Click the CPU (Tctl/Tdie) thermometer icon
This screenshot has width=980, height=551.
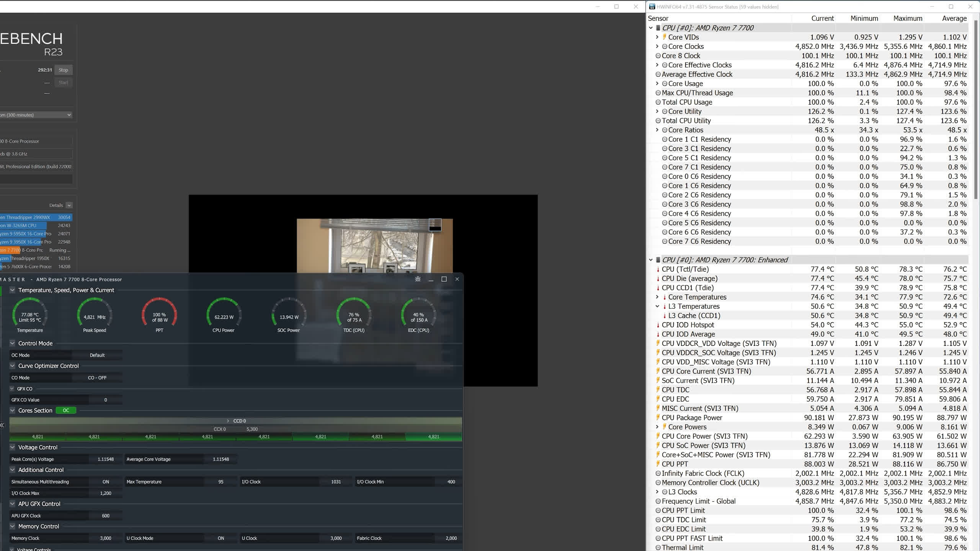tap(658, 269)
